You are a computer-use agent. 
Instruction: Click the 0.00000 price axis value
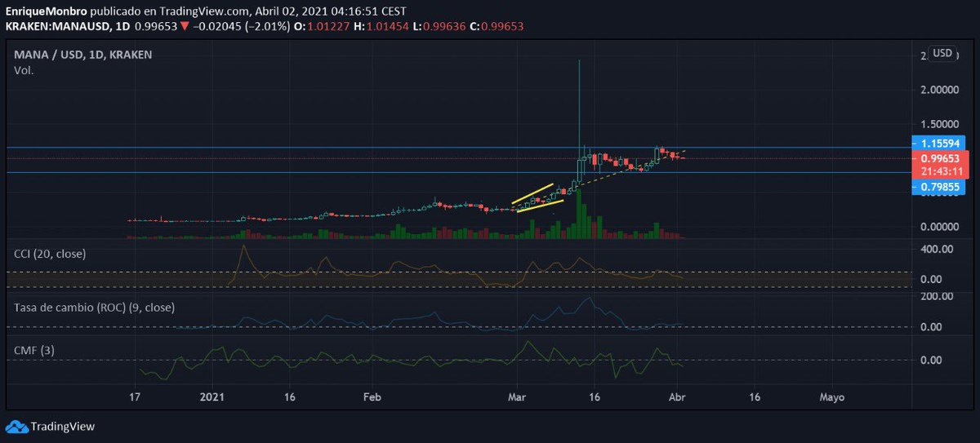pyautogui.click(x=939, y=226)
